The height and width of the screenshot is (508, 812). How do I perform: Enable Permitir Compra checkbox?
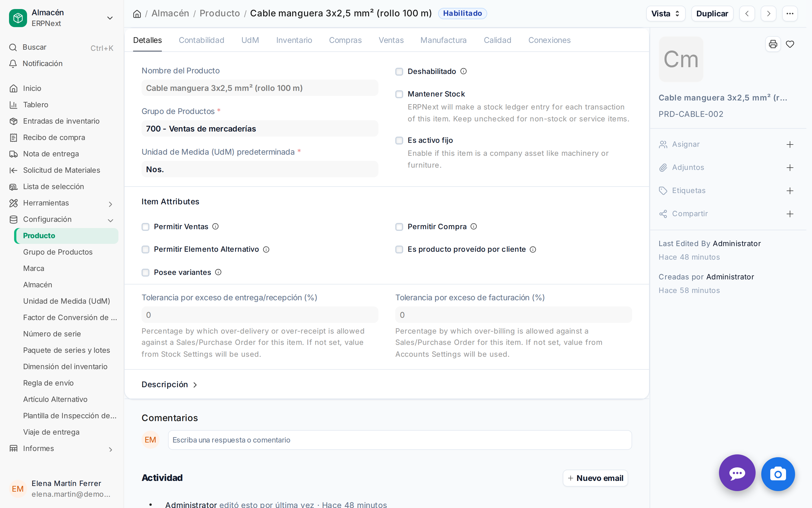tap(399, 227)
